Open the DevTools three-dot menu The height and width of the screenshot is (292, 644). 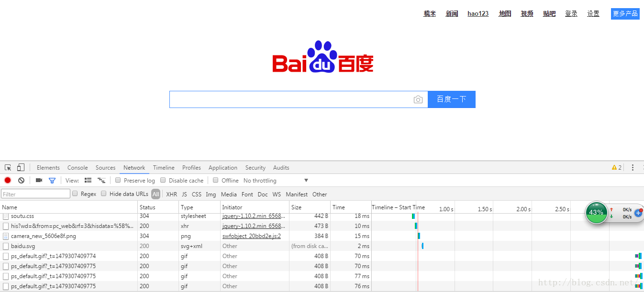633,167
